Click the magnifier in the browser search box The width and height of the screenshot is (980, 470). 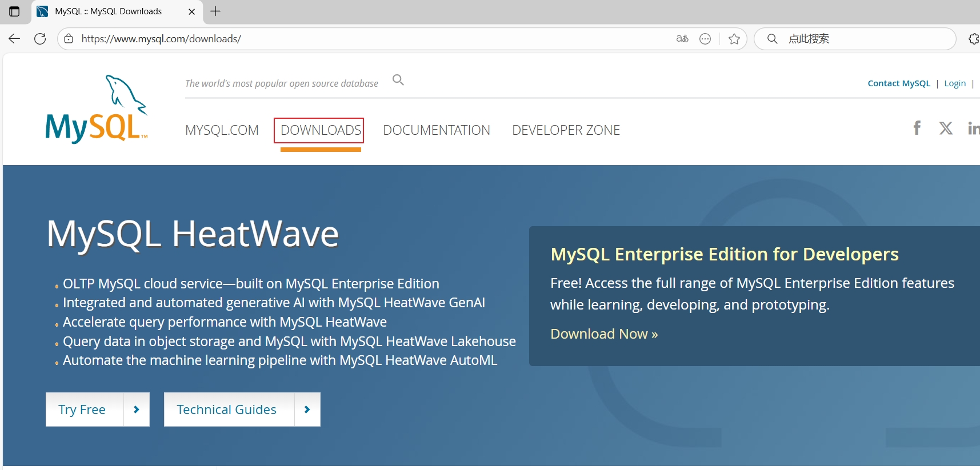[772, 39]
